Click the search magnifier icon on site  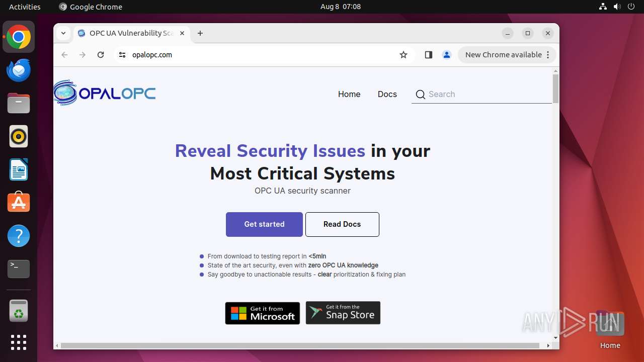tap(421, 94)
